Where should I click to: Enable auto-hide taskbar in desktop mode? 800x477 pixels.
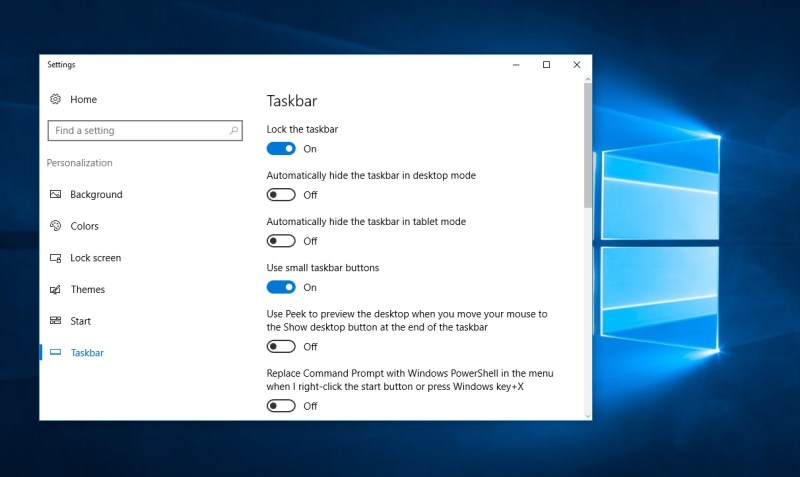pyautogui.click(x=281, y=195)
